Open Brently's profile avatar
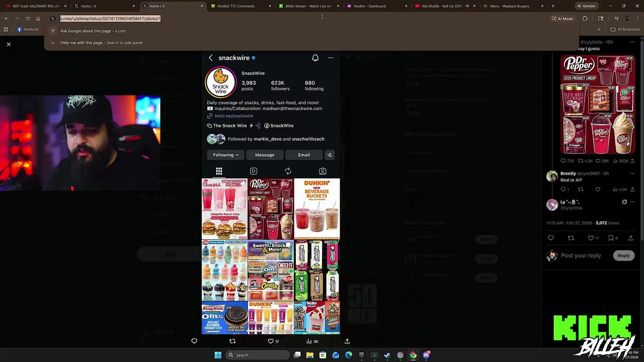This screenshot has height=362, width=644. 552,176
